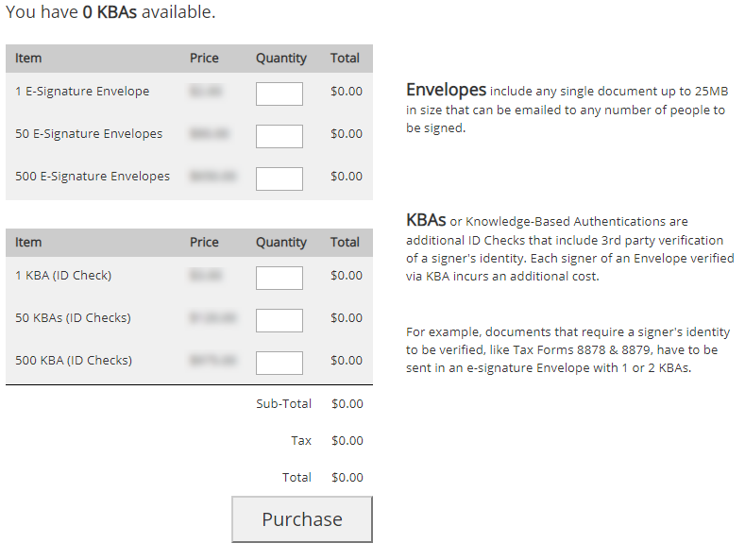Image resolution: width=745 pixels, height=560 pixels.
Task: Click the '500 KBA (ID Checks)' item label
Action: tap(74, 361)
